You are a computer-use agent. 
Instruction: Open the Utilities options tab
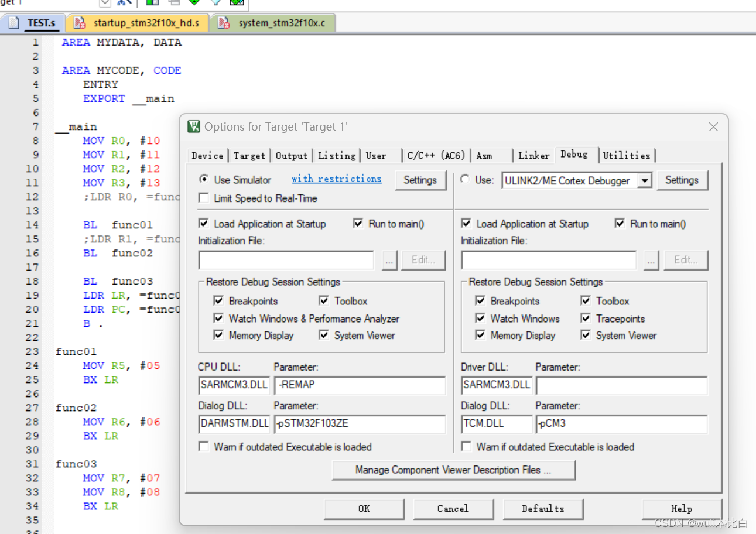pyautogui.click(x=627, y=155)
